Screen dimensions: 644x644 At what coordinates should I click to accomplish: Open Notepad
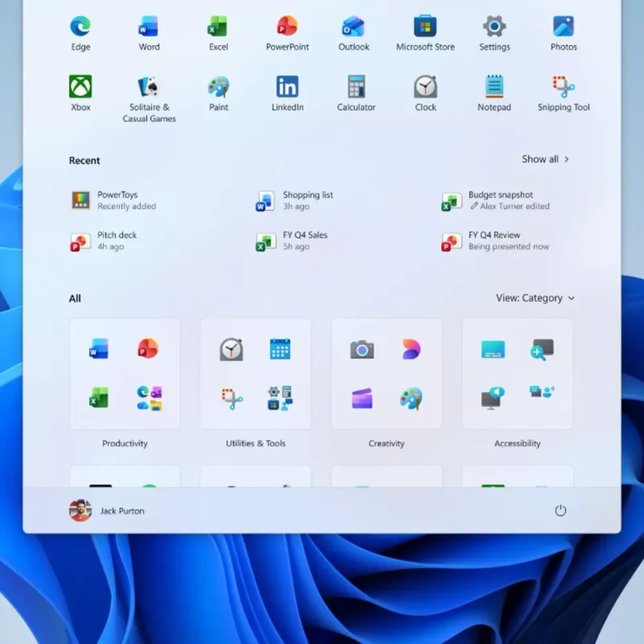[494, 93]
